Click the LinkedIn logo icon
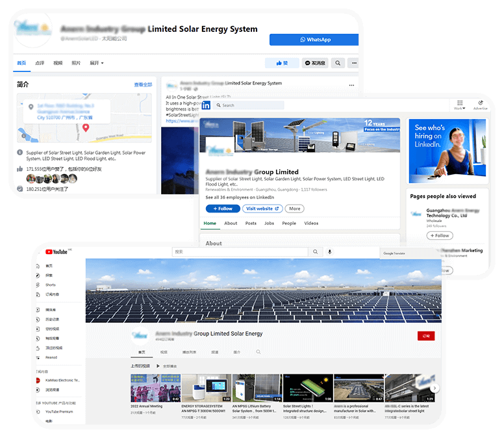This screenshot has width=504, height=438. click(x=206, y=105)
